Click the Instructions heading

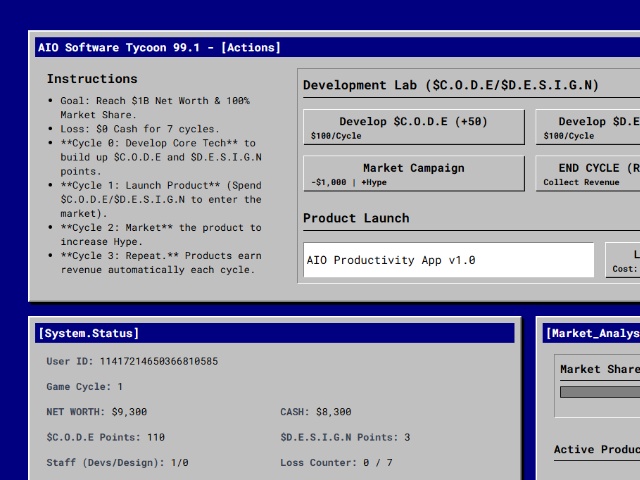[x=92, y=79]
